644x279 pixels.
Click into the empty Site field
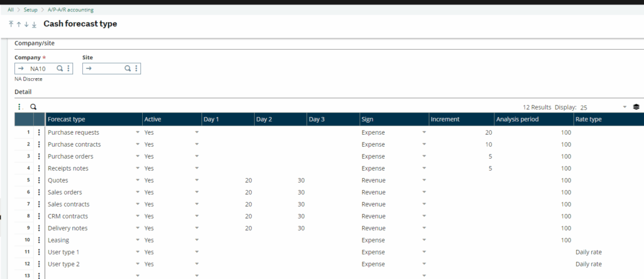point(111,69)
